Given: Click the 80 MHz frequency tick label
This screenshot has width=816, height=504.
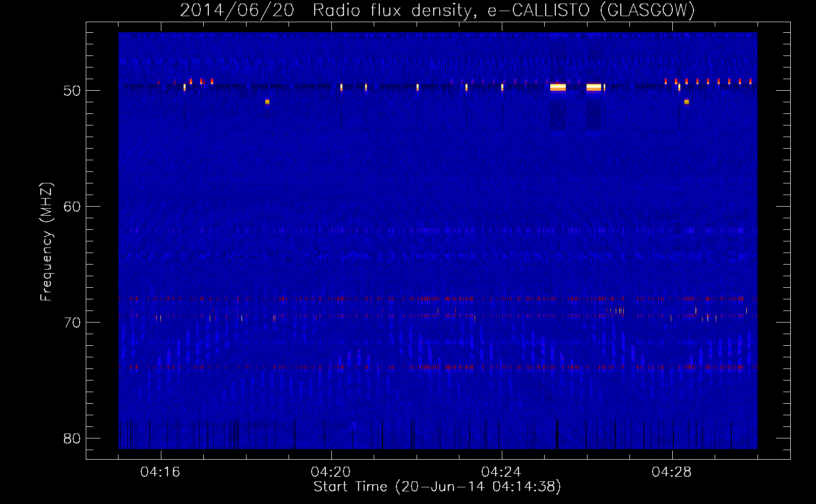Looking at the screenshot, I should (72, 438).
